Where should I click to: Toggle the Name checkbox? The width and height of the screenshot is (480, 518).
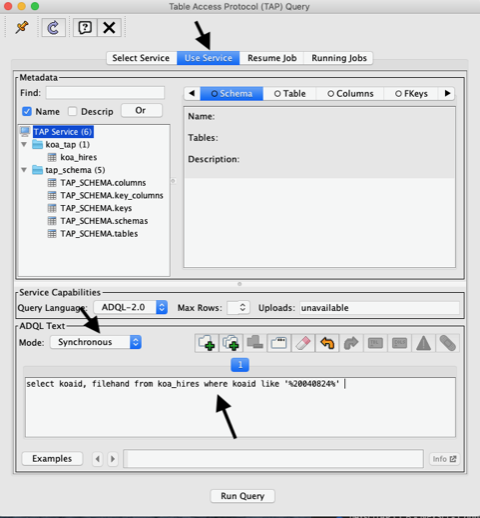point(27,111)
